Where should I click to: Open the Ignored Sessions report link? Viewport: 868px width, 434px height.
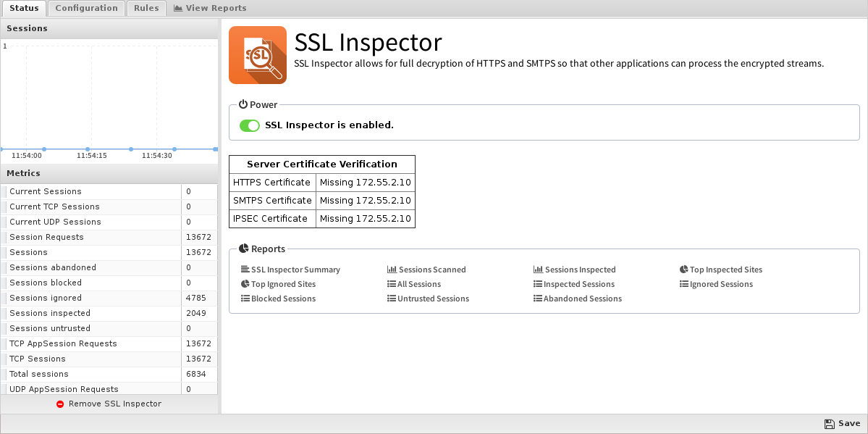(x=717, y=284)
